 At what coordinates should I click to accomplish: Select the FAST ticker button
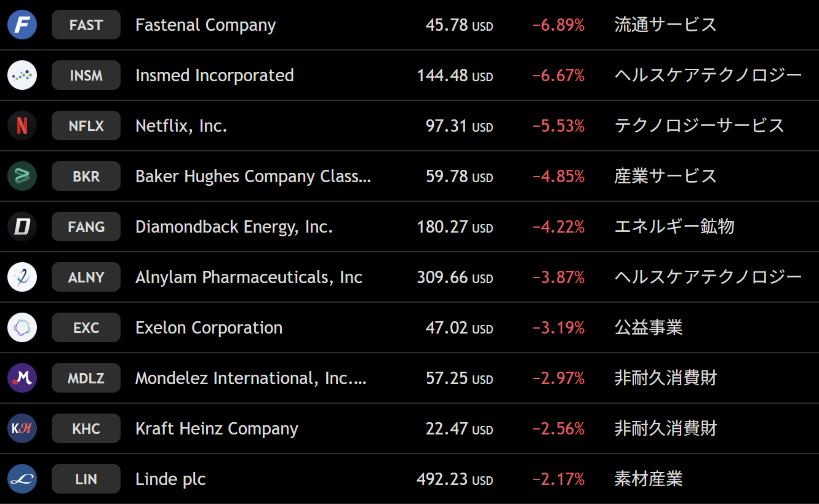pyautogui.click(x=86, y=25)
